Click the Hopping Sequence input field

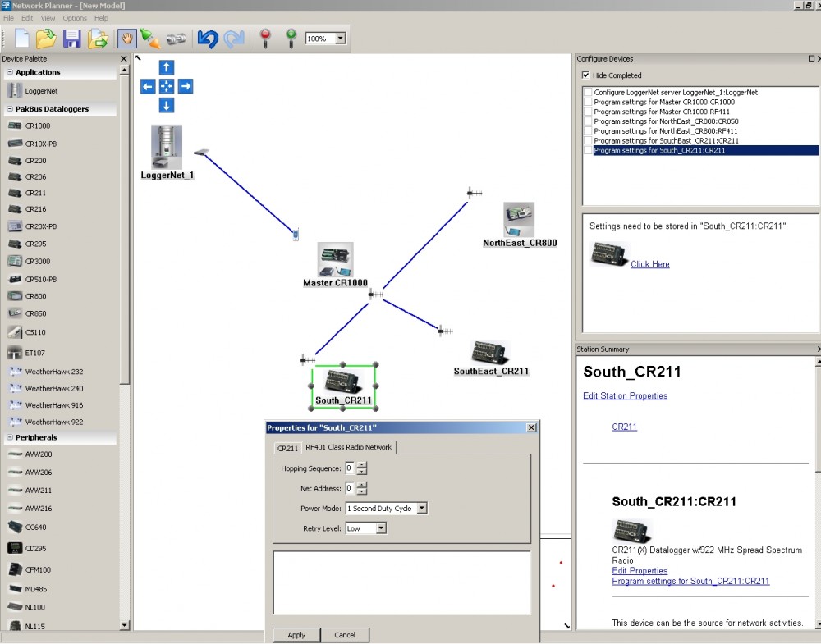[x=349, y=468]
